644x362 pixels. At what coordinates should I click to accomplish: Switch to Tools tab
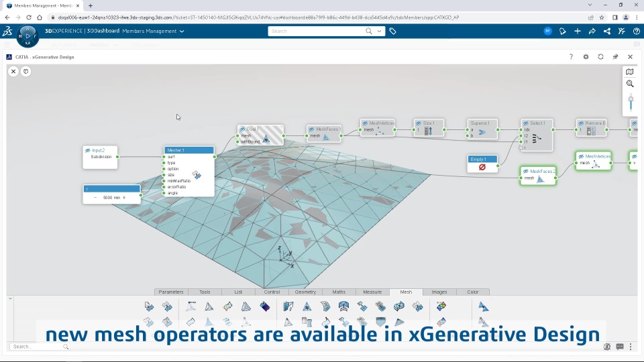coord(205,292)
